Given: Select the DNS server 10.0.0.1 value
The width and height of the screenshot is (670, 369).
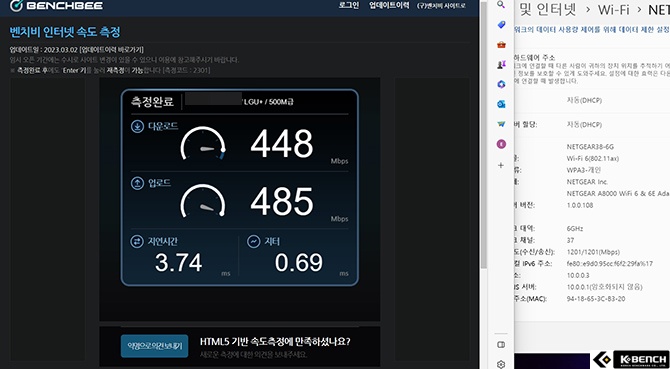Looking at the screenshot, I should click(604, 287).
